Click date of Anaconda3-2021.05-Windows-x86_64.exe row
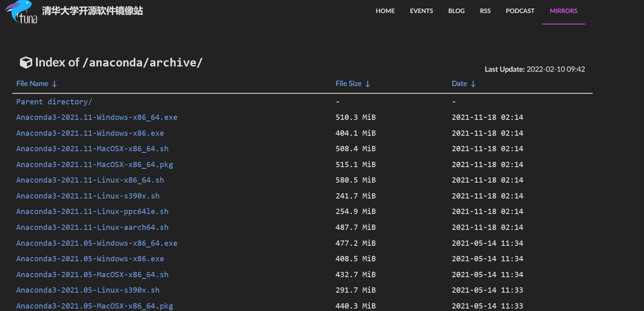The image size is (644, 311). [488, 243]
